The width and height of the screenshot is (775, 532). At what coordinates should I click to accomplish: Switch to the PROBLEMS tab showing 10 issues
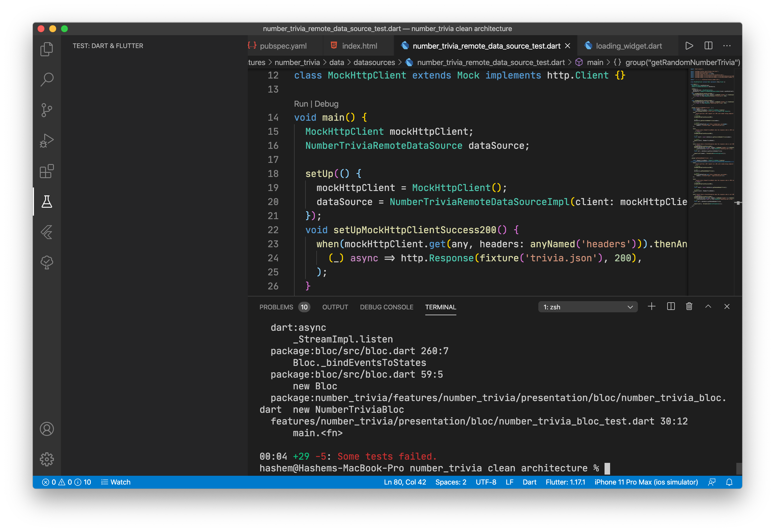point(277,307)
